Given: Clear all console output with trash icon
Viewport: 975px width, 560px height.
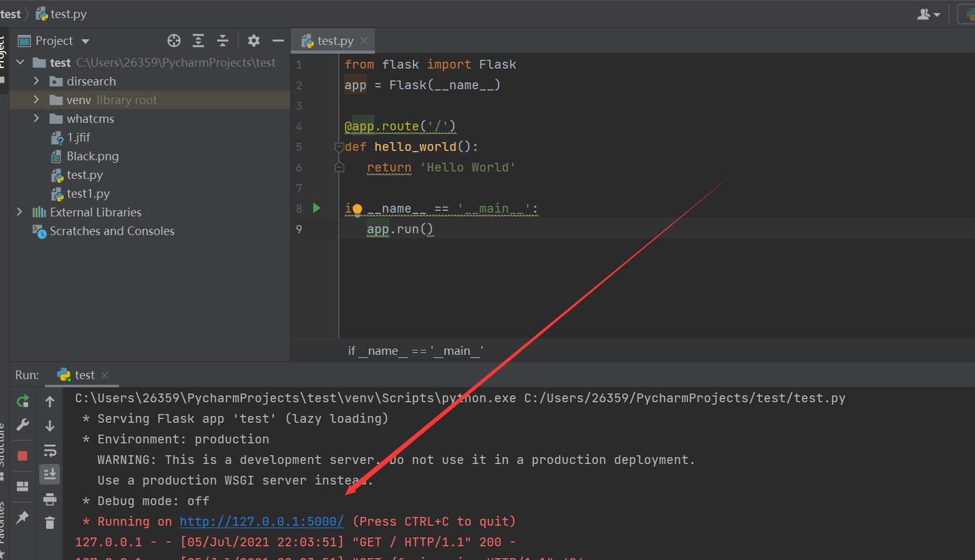Looking at the screenshot, I should tap(50, 523).
